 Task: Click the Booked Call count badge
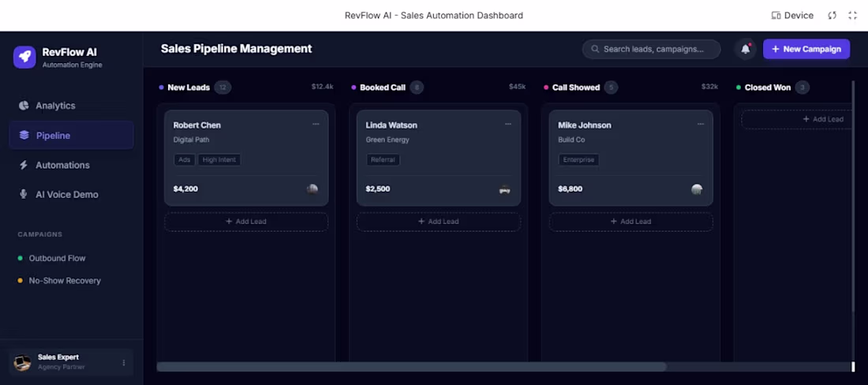[417, 88]
